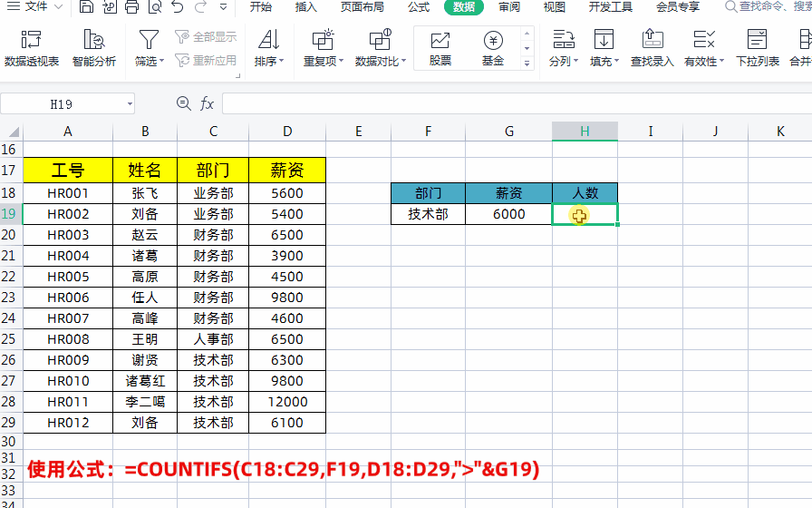
Task: Switch to the 公式 tab
Action: click(x=419, y=6)
